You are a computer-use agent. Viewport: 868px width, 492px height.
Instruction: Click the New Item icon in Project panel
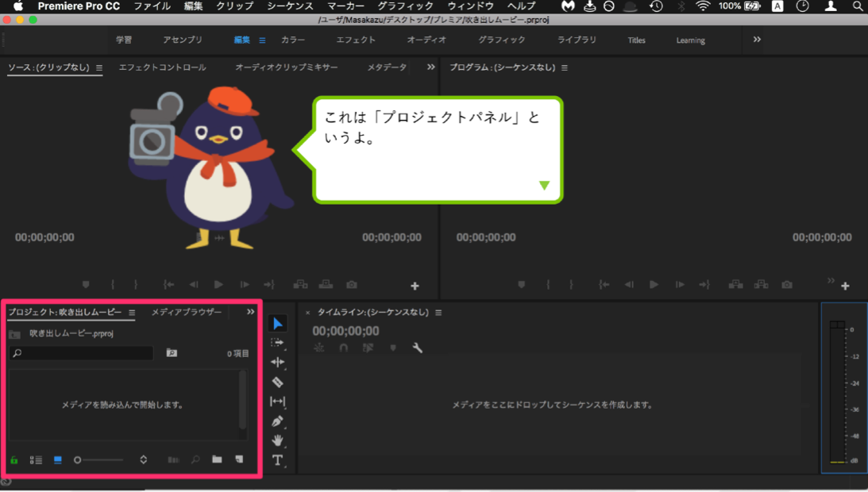tap(239, 459)
